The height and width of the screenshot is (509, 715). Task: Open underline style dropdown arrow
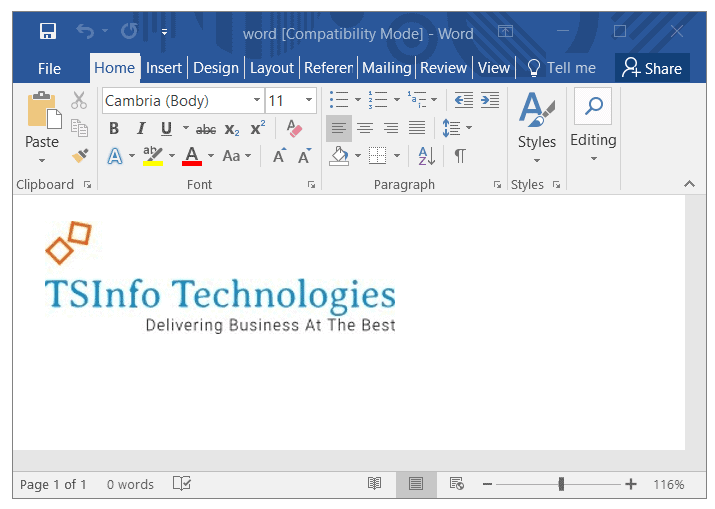click(x=186, y=128)
